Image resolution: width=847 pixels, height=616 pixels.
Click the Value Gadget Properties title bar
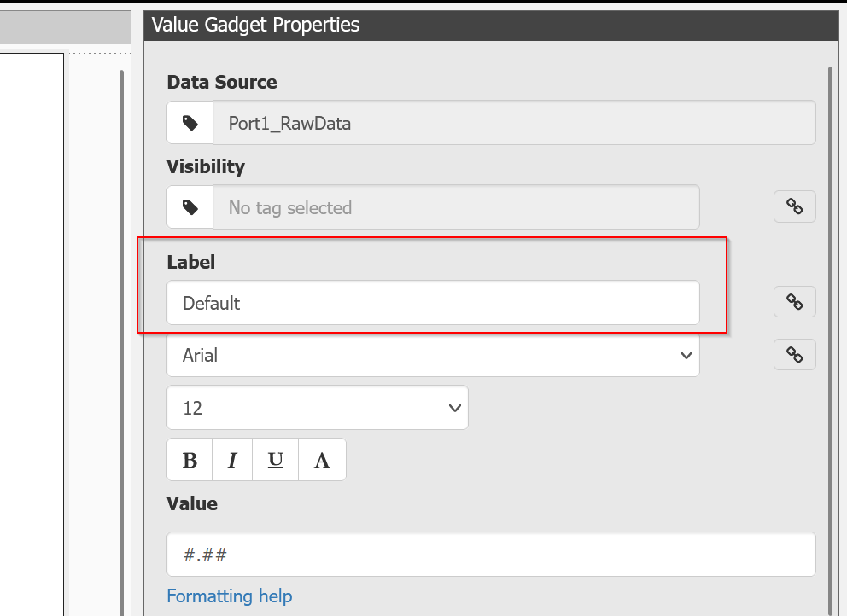491,25
